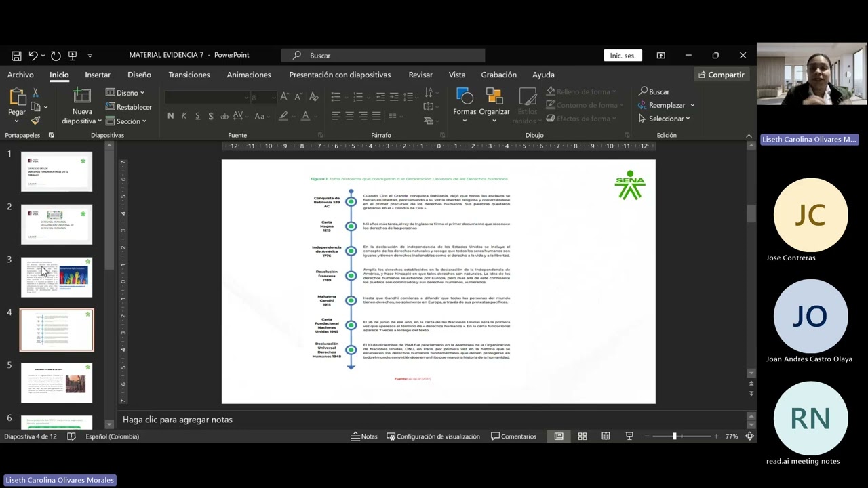Align text left
This screenshot has width=868, height=488.
point(336,116)
